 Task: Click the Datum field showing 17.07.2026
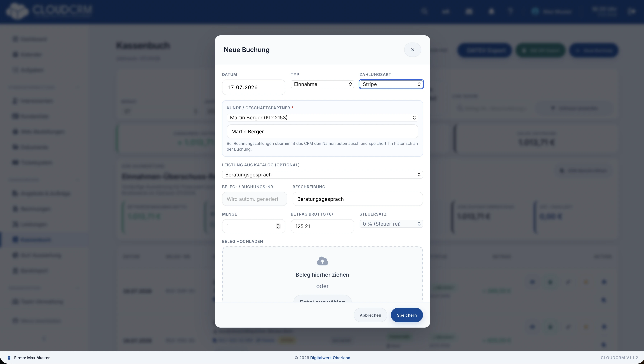point(253,87)
